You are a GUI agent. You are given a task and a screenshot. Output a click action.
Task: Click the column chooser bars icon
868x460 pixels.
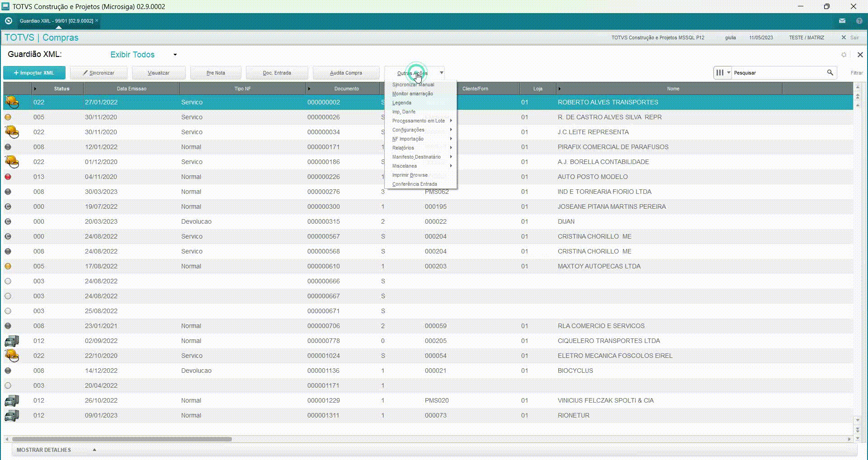point(720,72)
